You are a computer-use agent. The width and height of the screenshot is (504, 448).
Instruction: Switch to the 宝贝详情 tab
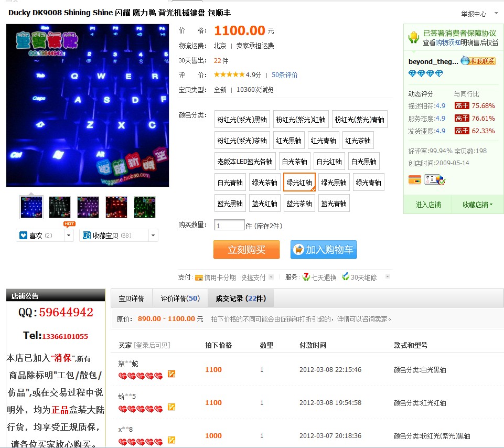click(131, 298)
